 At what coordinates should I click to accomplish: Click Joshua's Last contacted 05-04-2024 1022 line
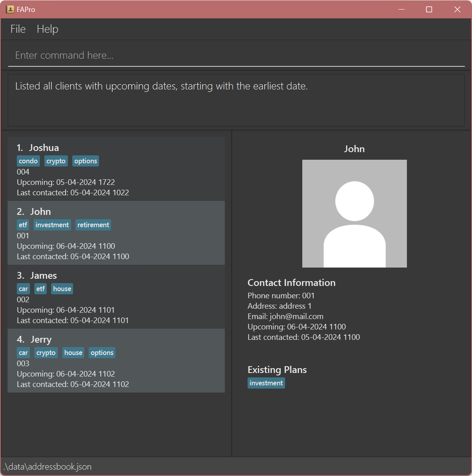73,193
